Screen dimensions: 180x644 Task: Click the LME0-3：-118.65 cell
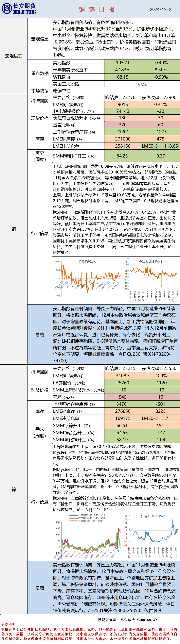[x=160, y=146]
